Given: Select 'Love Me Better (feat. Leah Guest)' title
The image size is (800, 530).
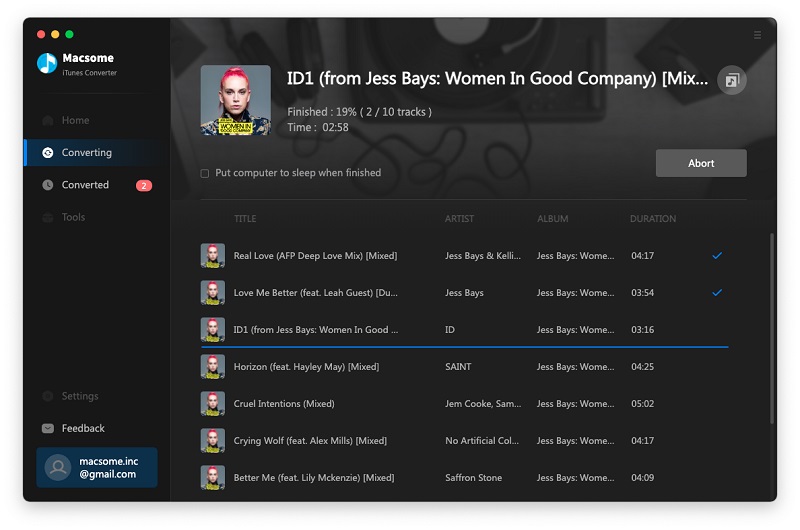Looking at the screenshot, I should click(x=315, y=293).
